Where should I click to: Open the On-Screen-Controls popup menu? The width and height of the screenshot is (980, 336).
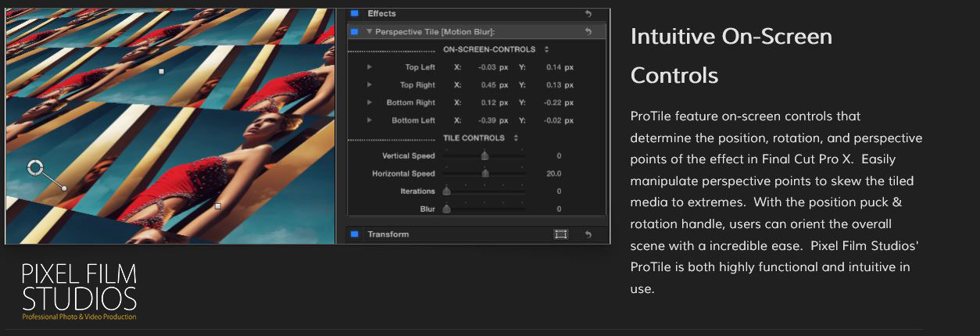point(547,49)
